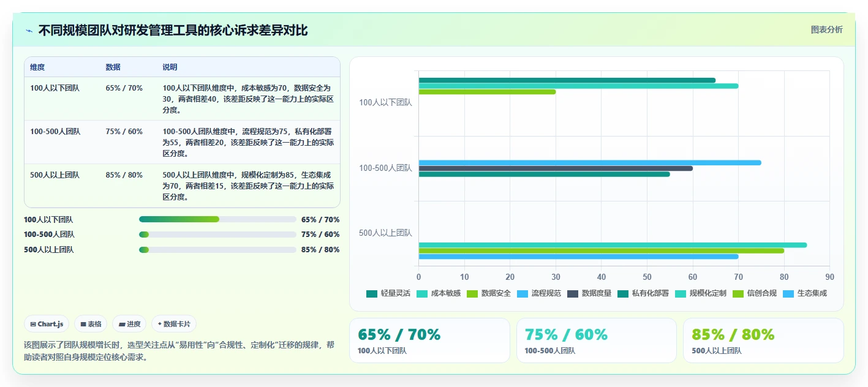Viewport: 868px width, 387px height.
Task: Toggle the 生态集成 legend item
Action: coord(805,293)
